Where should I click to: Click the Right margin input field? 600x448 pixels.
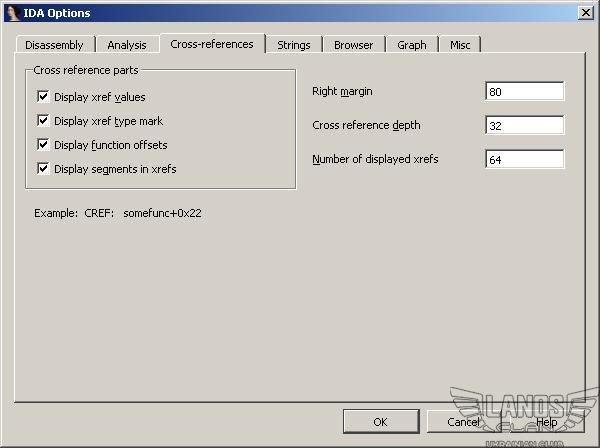pyautogui.click(x=524, y=92)
